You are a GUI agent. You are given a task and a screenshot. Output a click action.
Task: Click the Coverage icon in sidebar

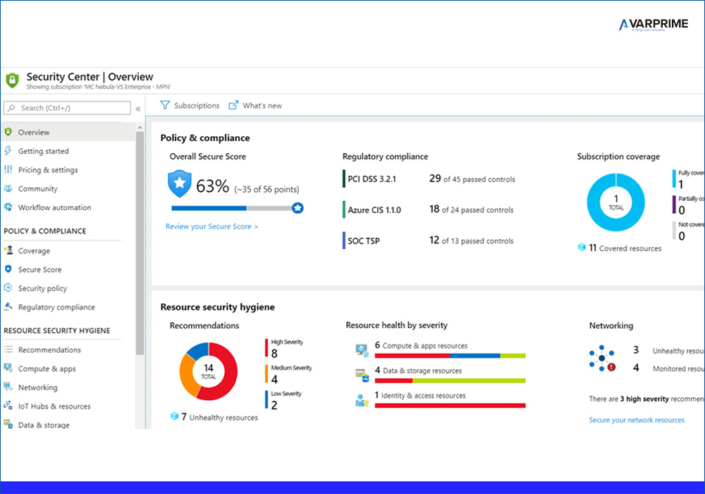coord(8,250)
